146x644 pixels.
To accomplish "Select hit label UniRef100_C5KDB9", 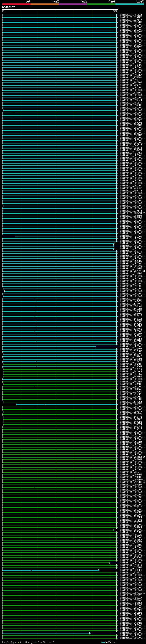I will 131,261.
